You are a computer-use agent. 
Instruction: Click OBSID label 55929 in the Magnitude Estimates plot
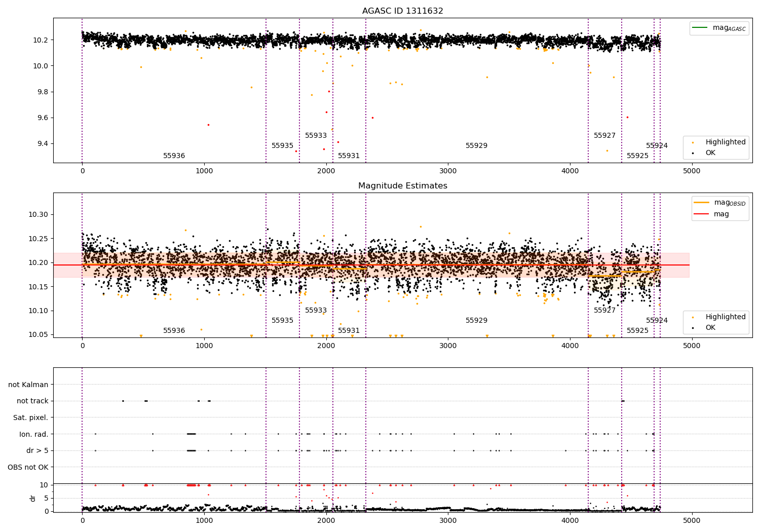[x=476, y=320]
